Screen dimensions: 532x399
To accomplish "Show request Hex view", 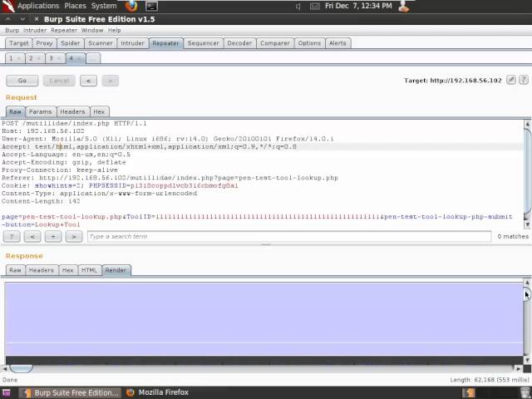I will point(99,111).
